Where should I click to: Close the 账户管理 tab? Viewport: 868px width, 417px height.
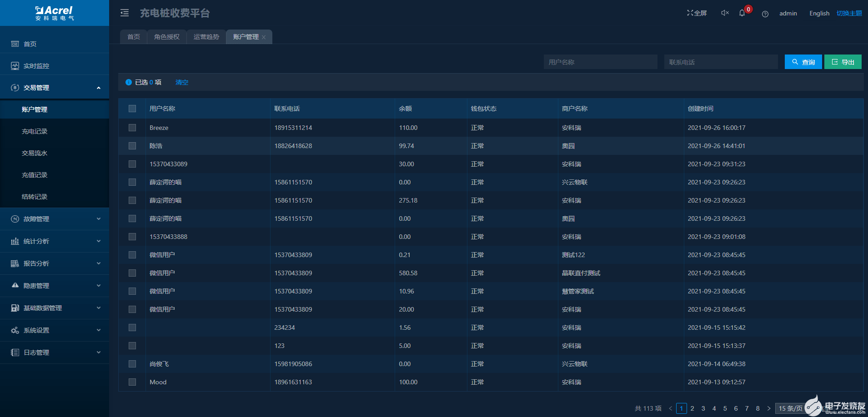(264, 37)
